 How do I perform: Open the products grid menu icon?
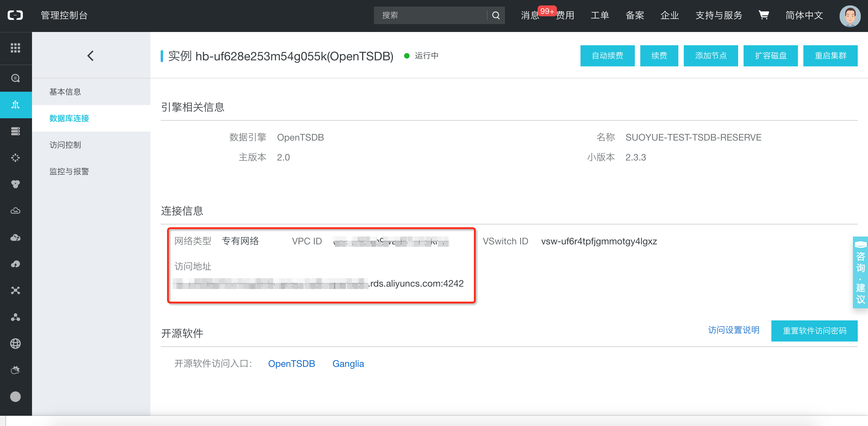15,48
